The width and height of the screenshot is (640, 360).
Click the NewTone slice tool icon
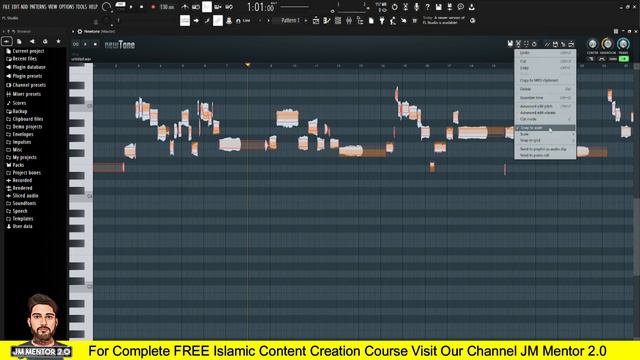(547, 44)
